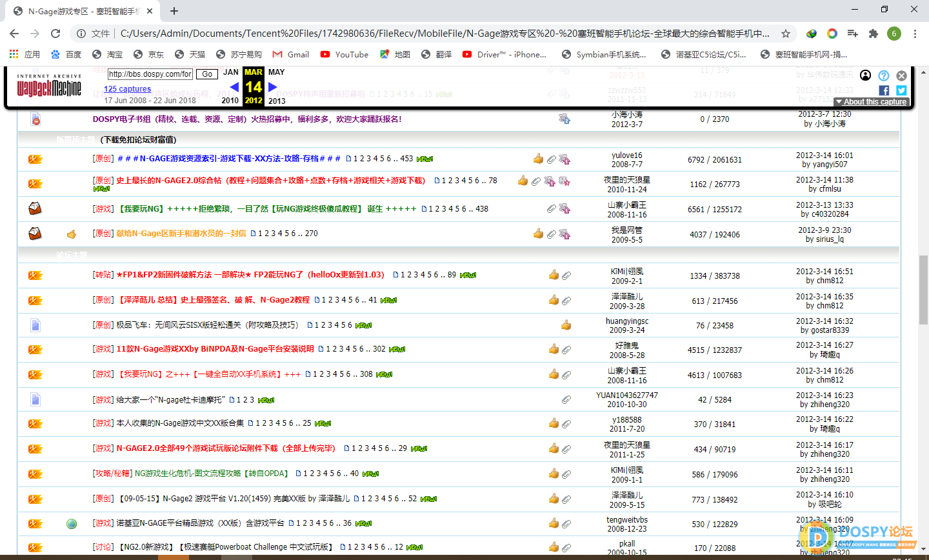Open author huangyingsc profile
The image size is (929, 560).
tap(627, 321)
